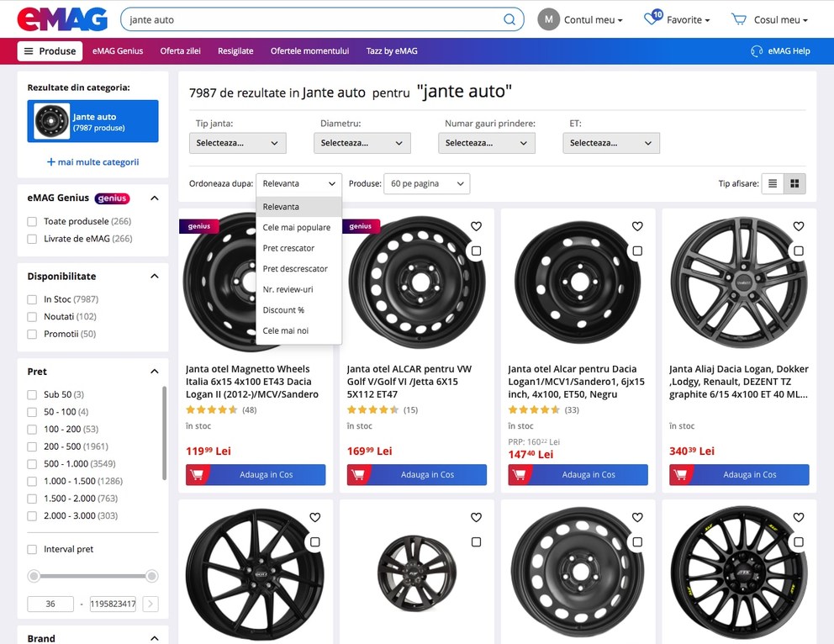Screen dimensions: 834x644
Task: Collapse the Disponibilitate filter section
Action: 155,277
